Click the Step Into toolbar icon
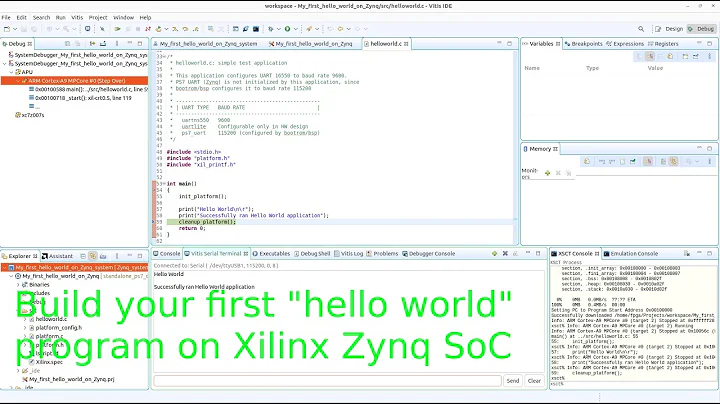The image size is (720, 404). pos(175,29)
